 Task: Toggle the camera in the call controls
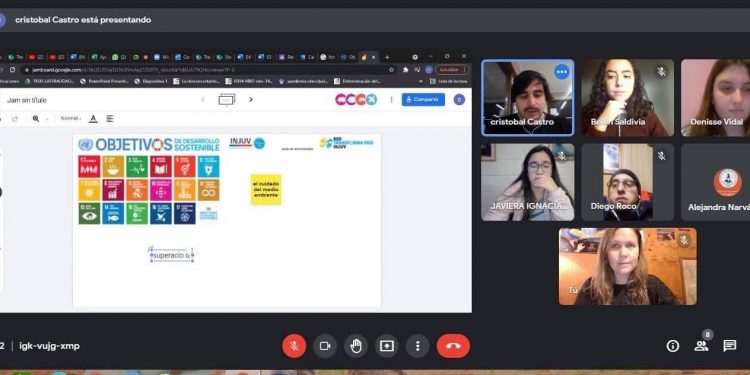tap(325, 346)
